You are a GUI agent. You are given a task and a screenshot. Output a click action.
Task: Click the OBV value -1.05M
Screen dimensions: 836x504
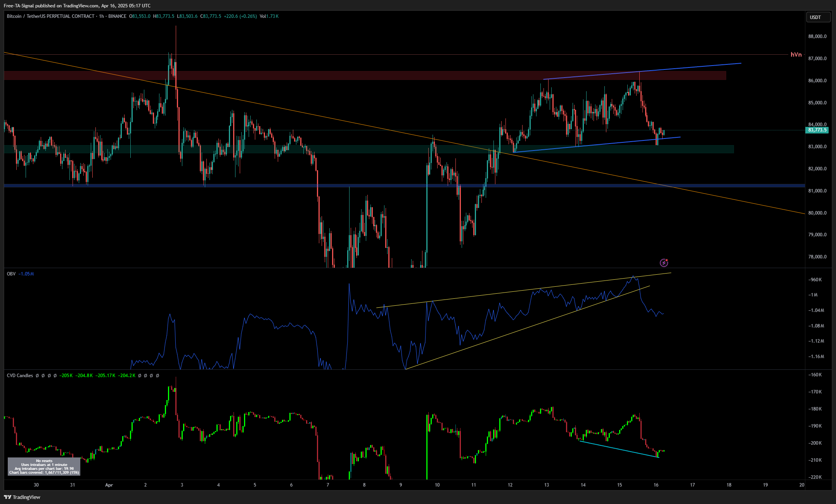tap(26, 274)
